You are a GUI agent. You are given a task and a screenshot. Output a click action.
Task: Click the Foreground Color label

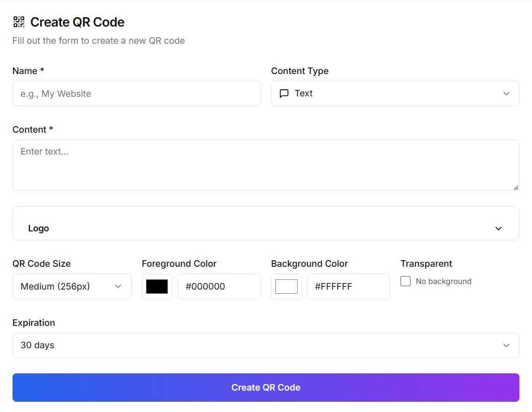click(179, 263)
